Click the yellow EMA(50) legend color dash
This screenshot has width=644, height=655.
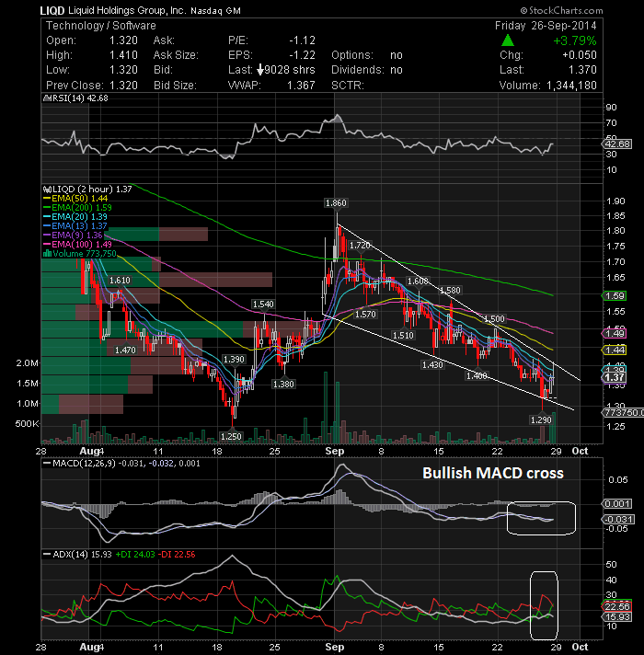(47, 199)
